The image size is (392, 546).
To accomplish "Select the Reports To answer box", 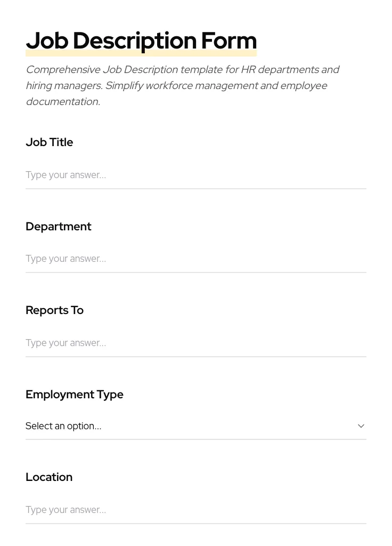I will pyautogui.click(x=196, y=343).
